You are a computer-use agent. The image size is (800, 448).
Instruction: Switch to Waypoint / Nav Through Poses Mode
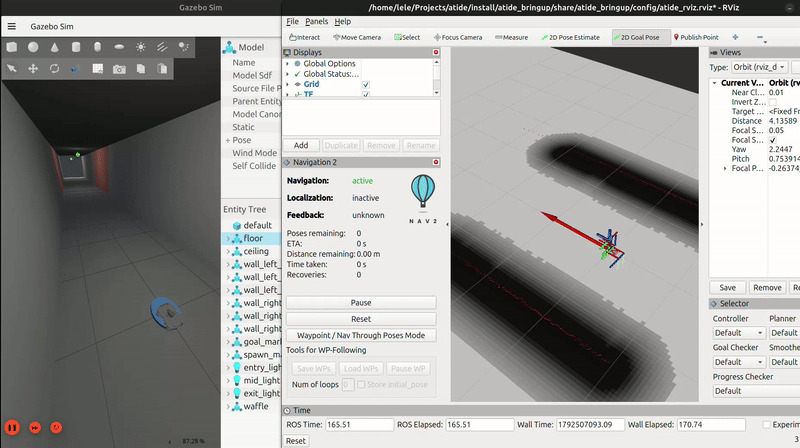pos(361,335)
